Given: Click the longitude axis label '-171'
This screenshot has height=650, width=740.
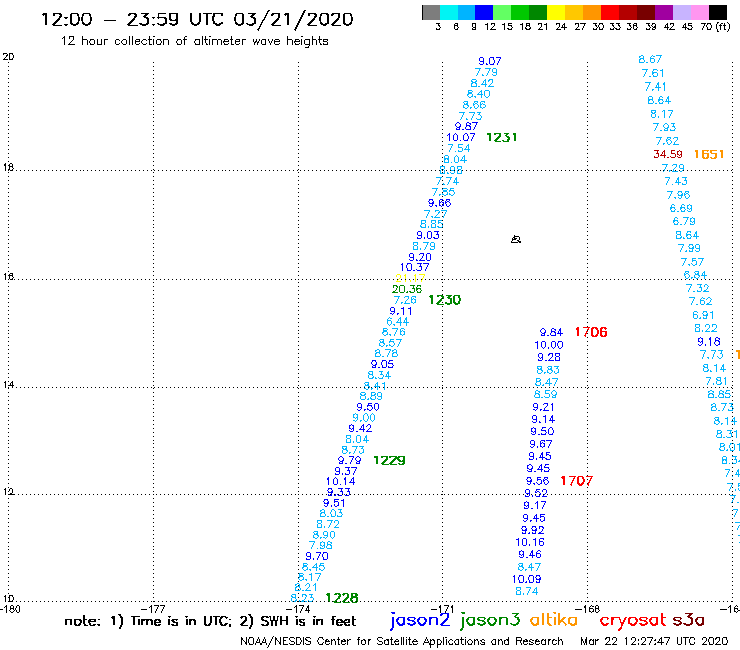Looking at the screenshot, I should 442,609.
